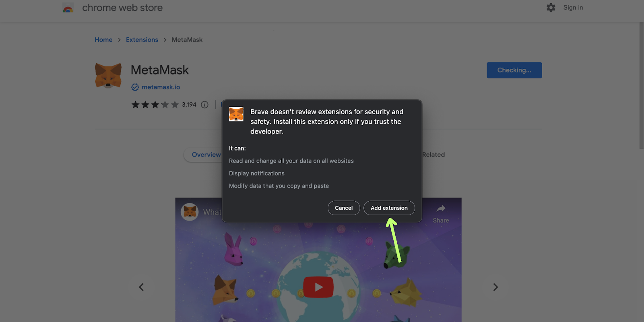Cancel the extension install dialog
The height and width of the screenshot is (322, 644).
344,208
